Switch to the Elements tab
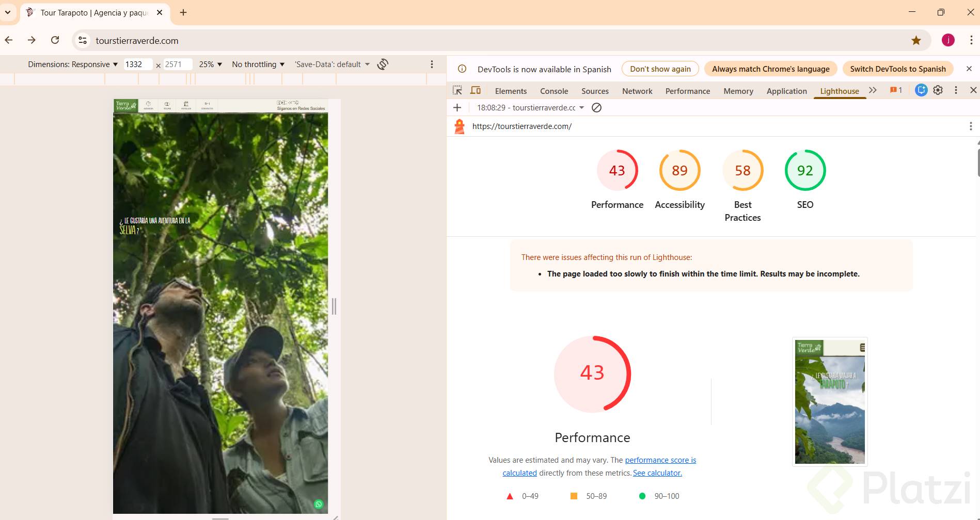Viewport: 980px width, 520px height. coord(511,91)
